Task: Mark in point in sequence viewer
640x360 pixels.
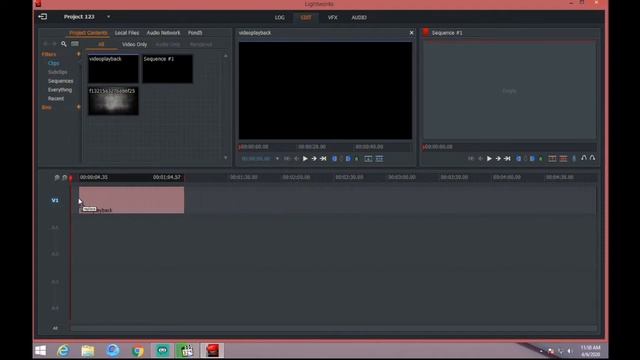Action: pyautogui.click(x=518, y=158)
